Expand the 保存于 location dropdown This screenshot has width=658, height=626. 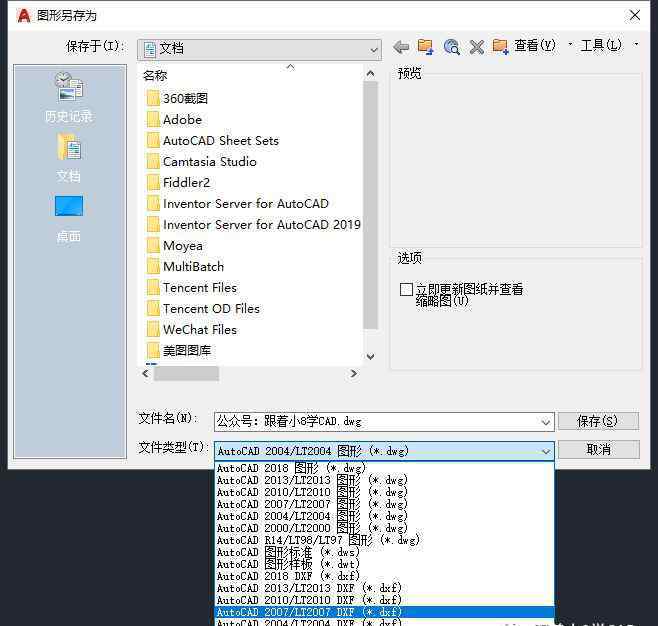[373, 50]
